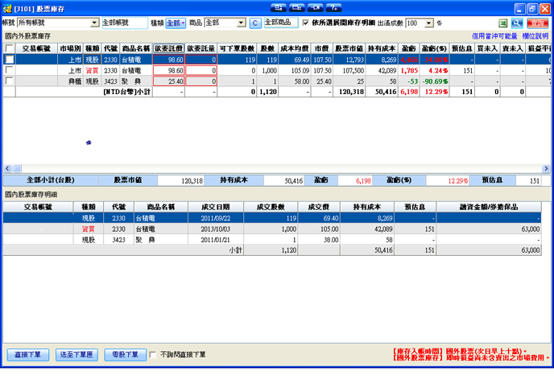Click the app icon in title bar

coord(7,8)
